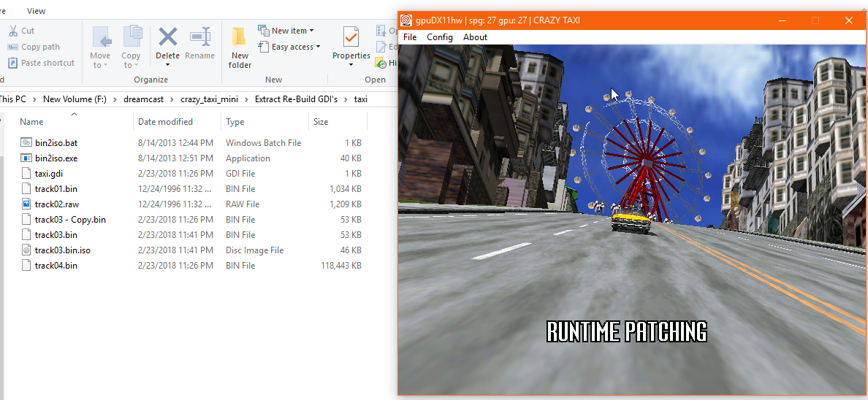
Task: Go to Extract Re-Build GDI's in breadcrumb
Action: tap(296, 99)
